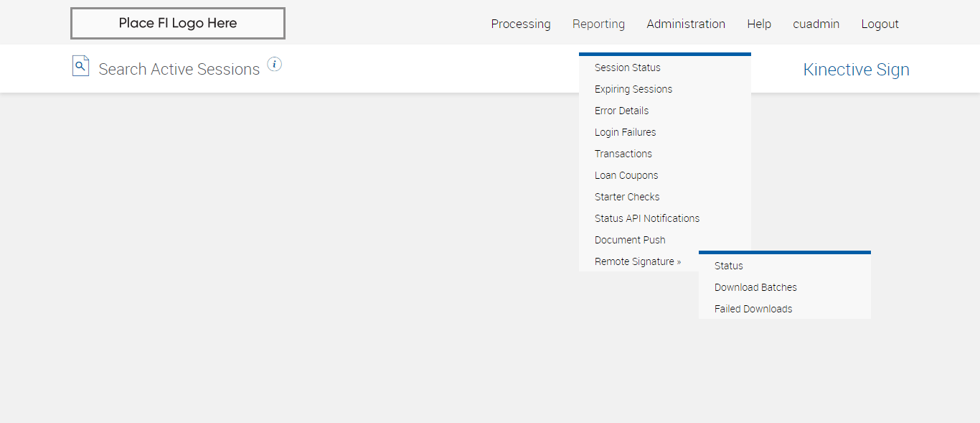
Task: Click the Search Active Sessions page icon
Action: point(80,66)
